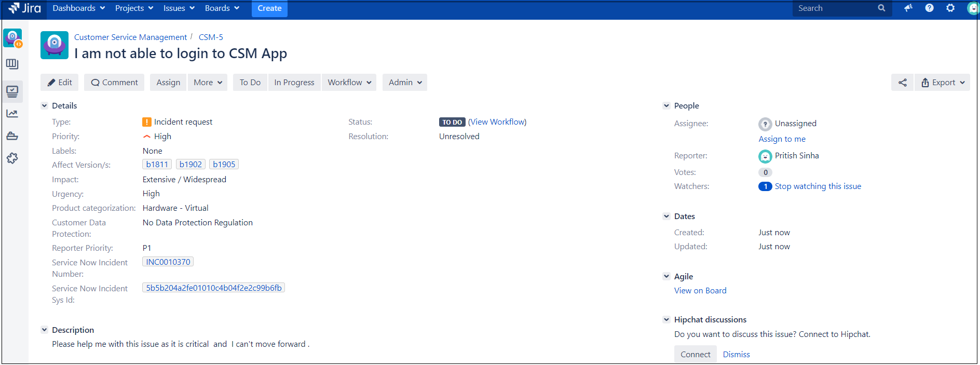Click the Unassigned avatar icon
980x365 pixels.
[765, 124]
